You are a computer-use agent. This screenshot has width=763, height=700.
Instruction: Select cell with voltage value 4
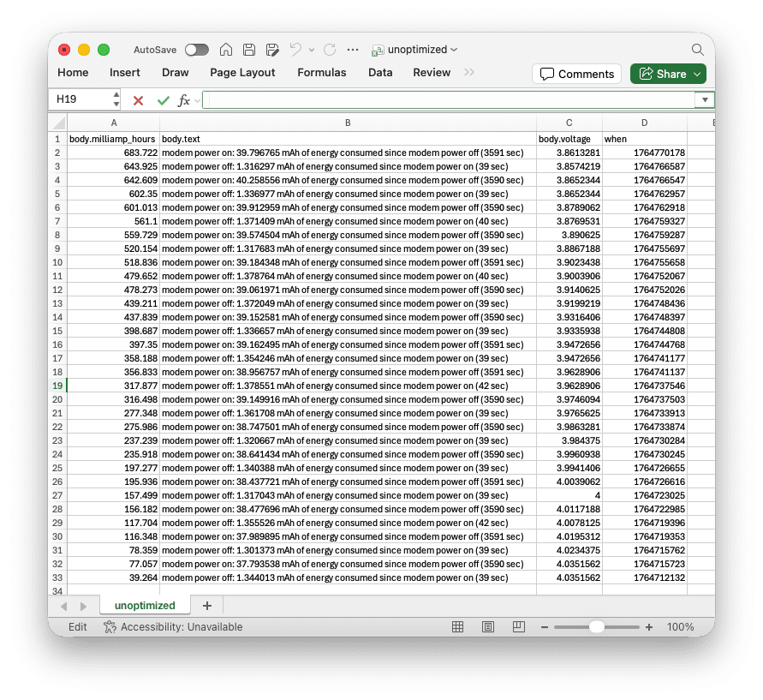569,495
